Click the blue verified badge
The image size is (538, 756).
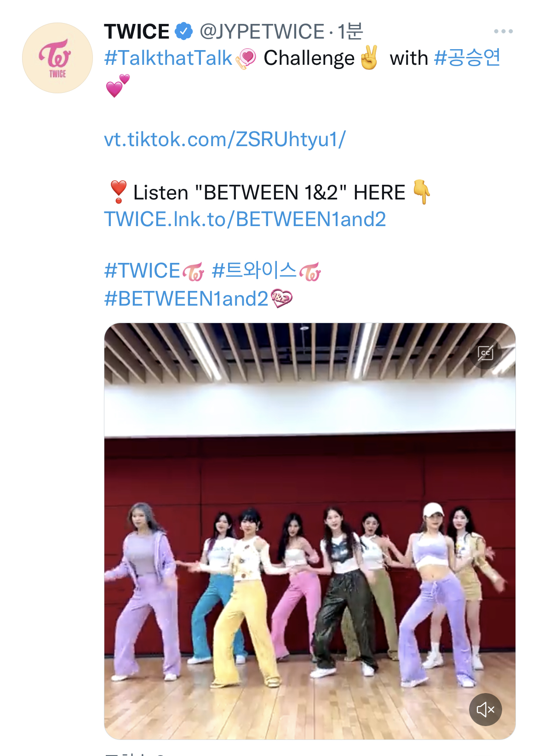tap(183, 31)
